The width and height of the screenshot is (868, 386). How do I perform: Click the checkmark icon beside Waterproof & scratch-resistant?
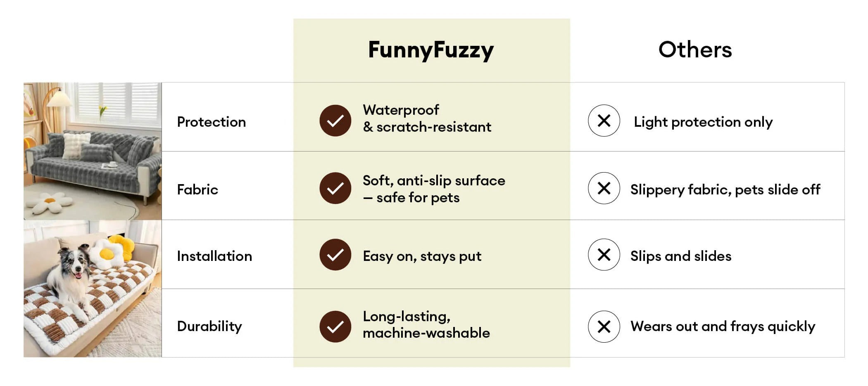point(335,121)
